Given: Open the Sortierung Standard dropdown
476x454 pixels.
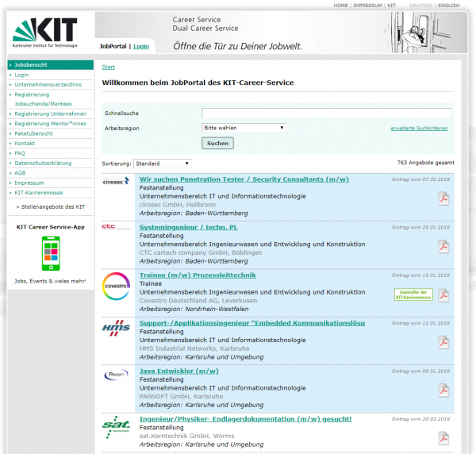Looking at the screenshot, I should (x=163, y=164).
